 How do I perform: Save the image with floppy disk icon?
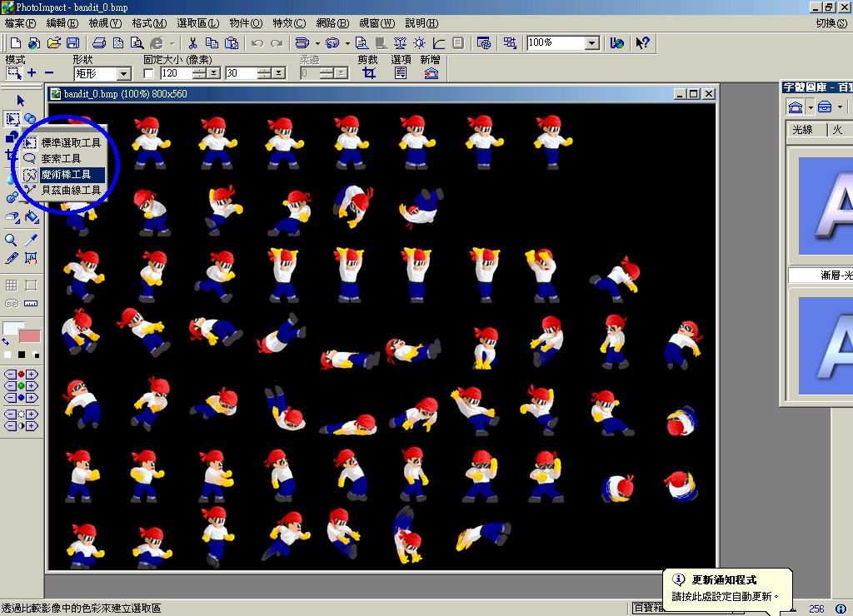click(73, 43)
